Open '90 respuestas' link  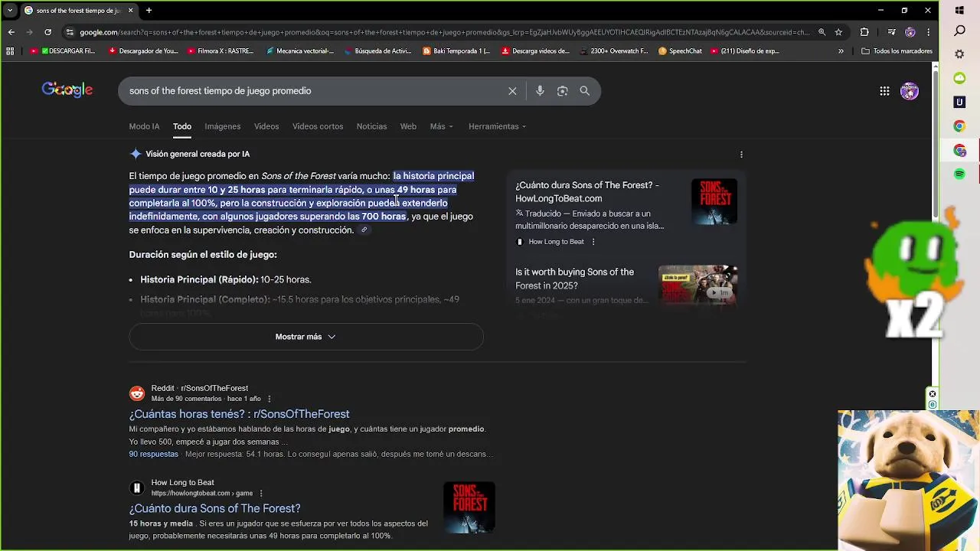[153, 454]
